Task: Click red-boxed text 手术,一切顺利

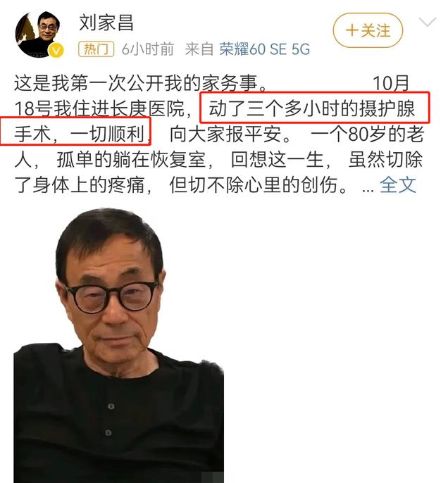Action: pyautogui.click(x=81, y=134)
